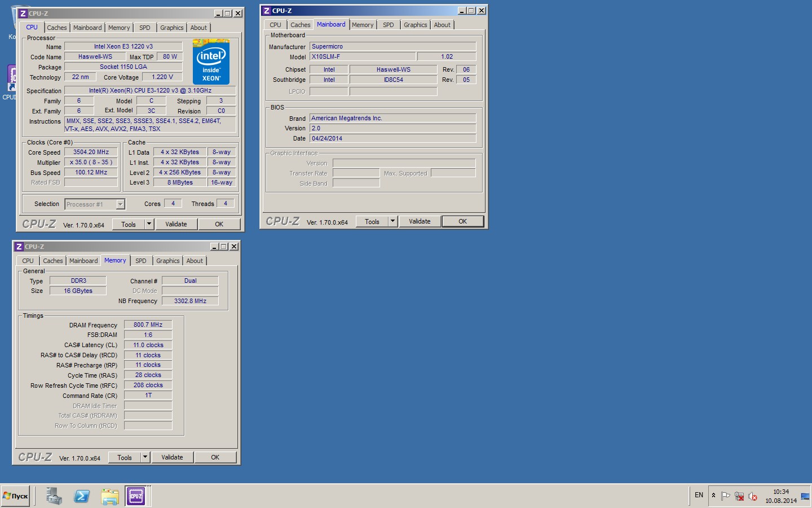Click the CAS# Latency 11.0 clocks value
The image size is (812, 508).
pyautogui.click(x=148, y=345)
